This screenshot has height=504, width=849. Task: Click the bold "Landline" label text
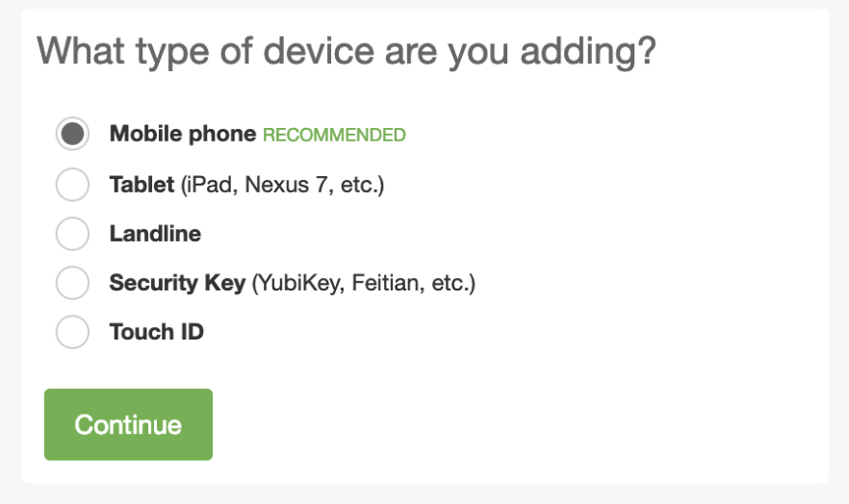(155, 234)
